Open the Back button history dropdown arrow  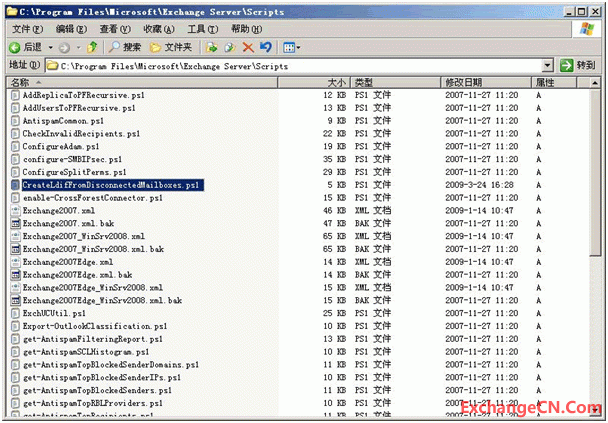coord(48,47)
